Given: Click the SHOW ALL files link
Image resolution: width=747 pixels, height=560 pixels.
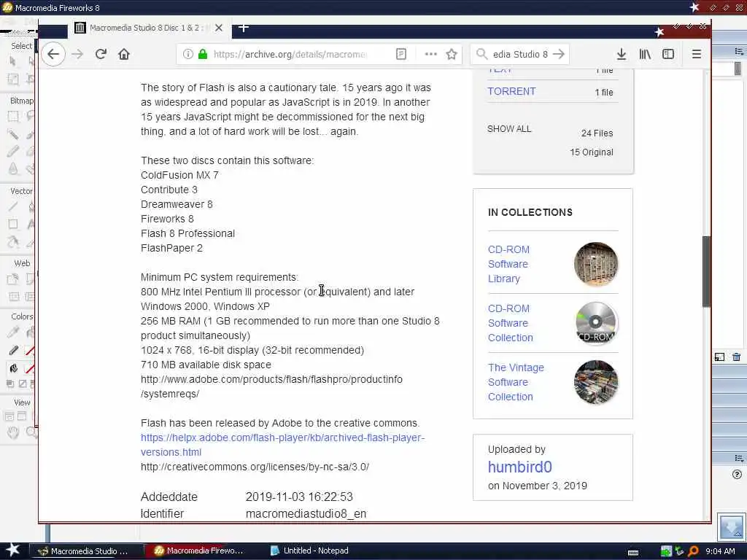Looking at the screenshot, I should click(x=508, y=129).
